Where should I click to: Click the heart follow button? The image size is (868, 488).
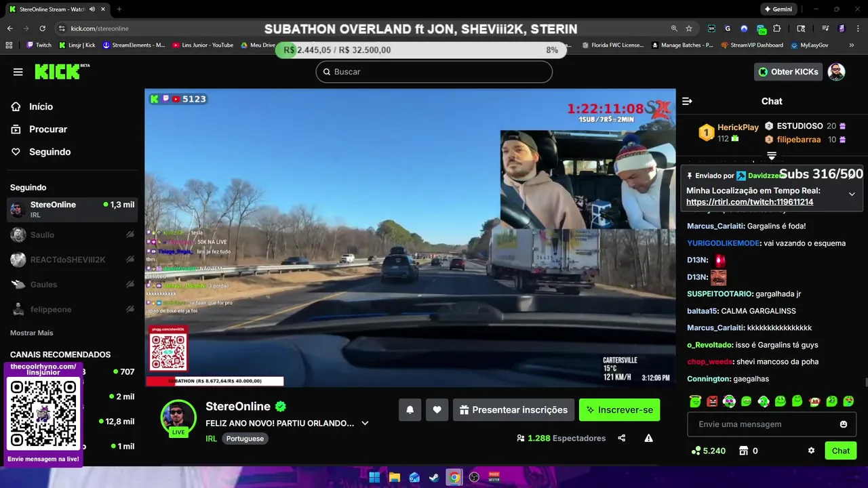point(437,410)
